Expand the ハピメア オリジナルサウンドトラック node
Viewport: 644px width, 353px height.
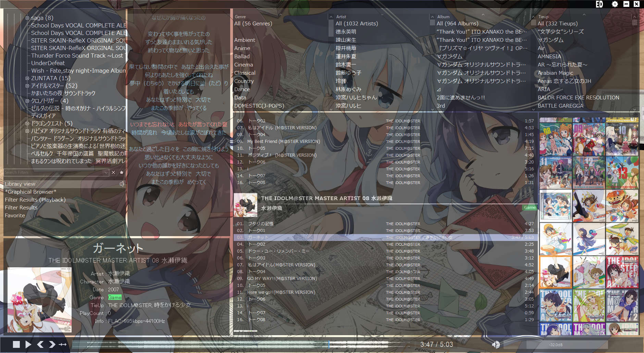27,131
